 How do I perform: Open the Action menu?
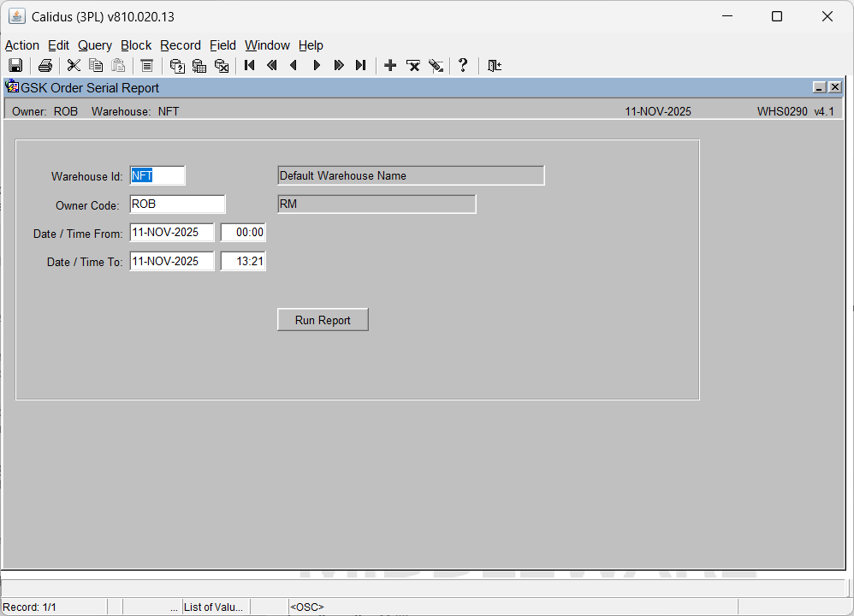tap(22, 45)
